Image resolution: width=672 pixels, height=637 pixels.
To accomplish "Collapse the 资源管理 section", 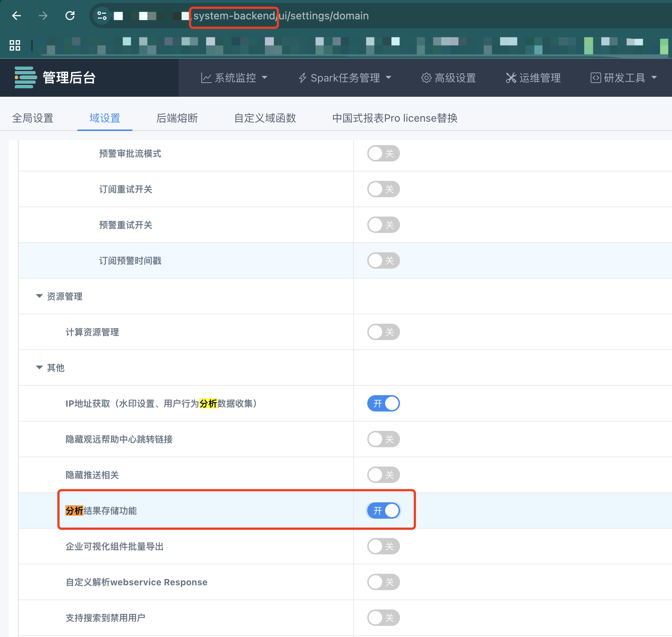I will coord(39,296).
